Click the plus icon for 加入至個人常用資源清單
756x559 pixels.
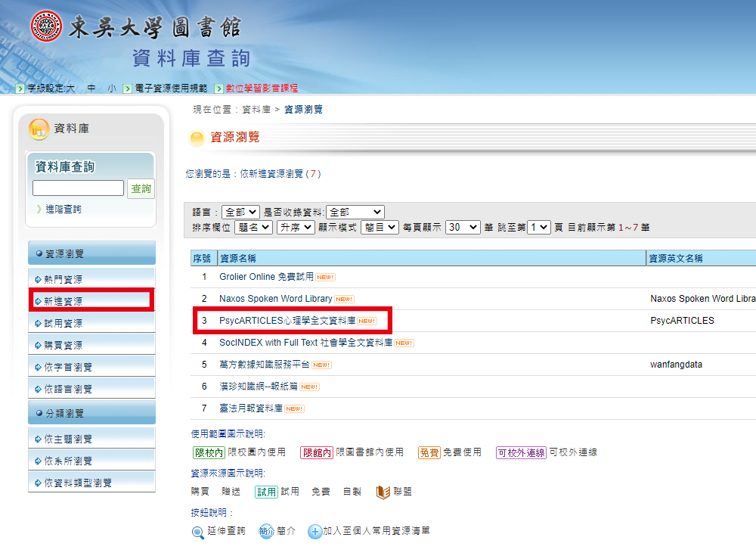click(x=314, y=532)
